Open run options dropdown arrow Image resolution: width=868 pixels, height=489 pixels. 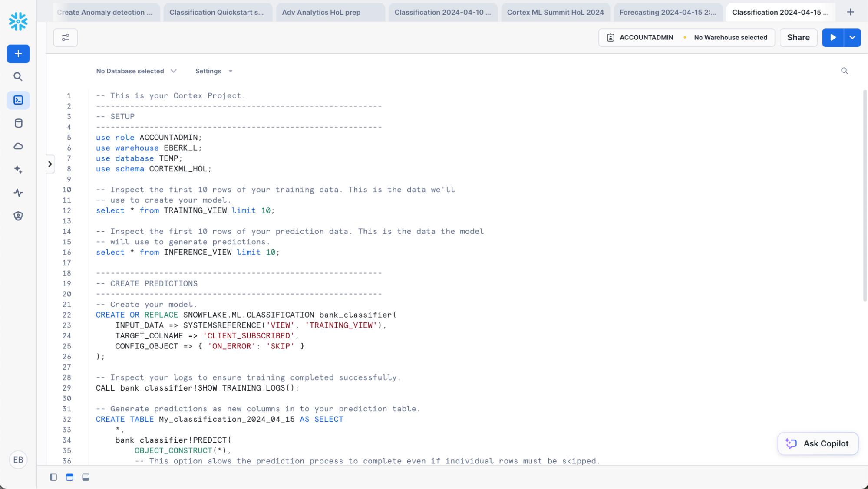852,38
